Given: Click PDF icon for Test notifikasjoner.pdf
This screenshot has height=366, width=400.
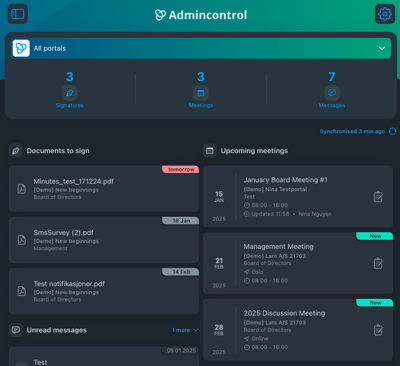Looking at the screenshot, I should click(x=22, y=291).
